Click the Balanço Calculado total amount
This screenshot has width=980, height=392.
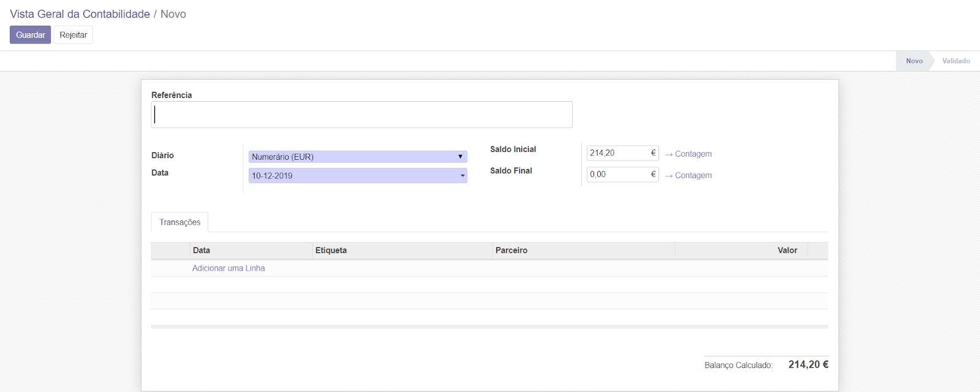(808, 364)
